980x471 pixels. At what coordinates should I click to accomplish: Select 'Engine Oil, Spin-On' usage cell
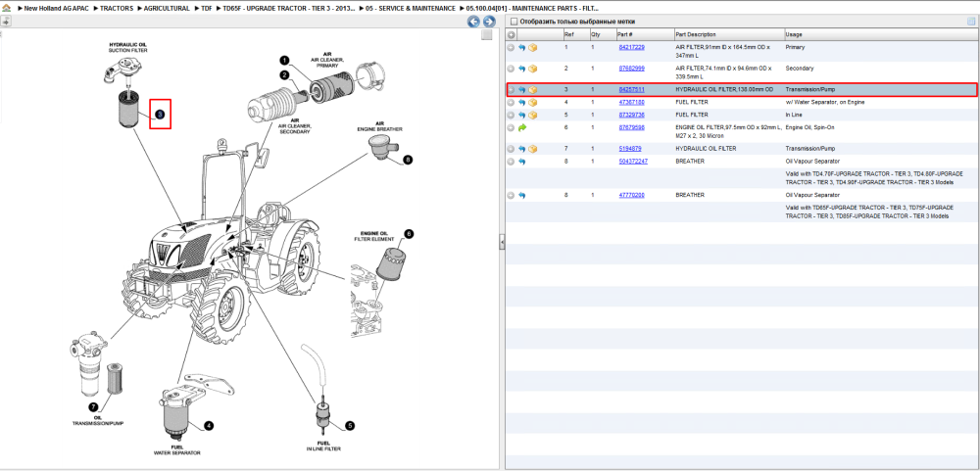coord(811,127)
